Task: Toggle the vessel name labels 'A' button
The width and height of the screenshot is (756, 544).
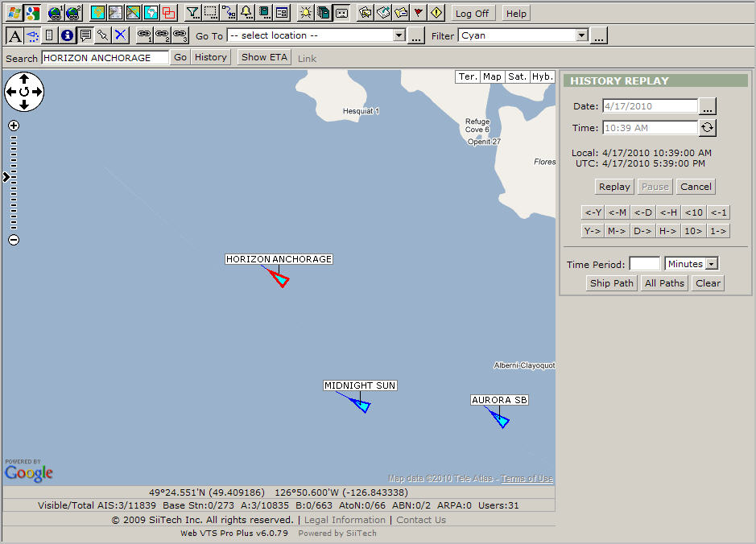Action: [14, 35]
